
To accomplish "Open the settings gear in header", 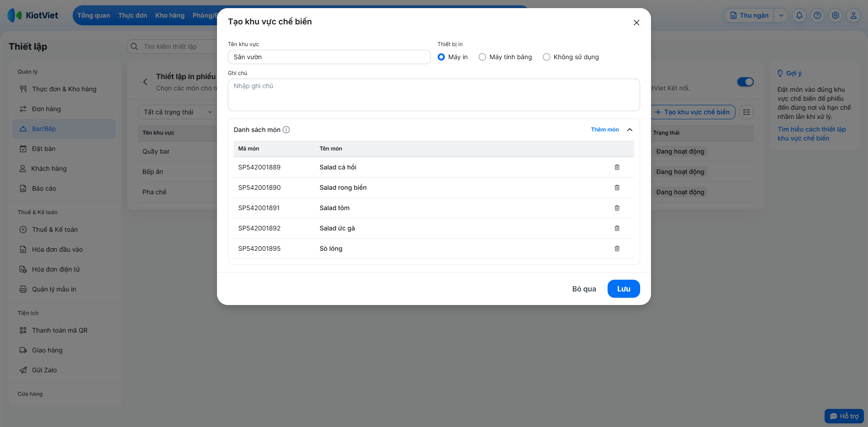I will coord(835,15).
